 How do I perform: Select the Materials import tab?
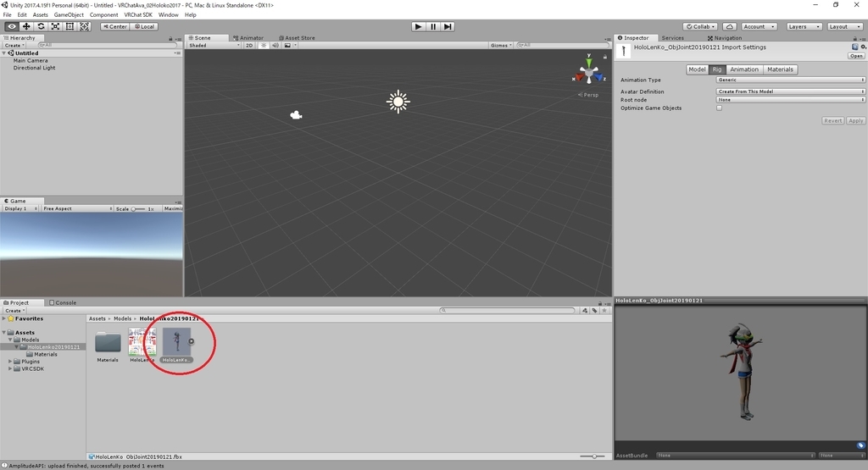pos(780,69)
